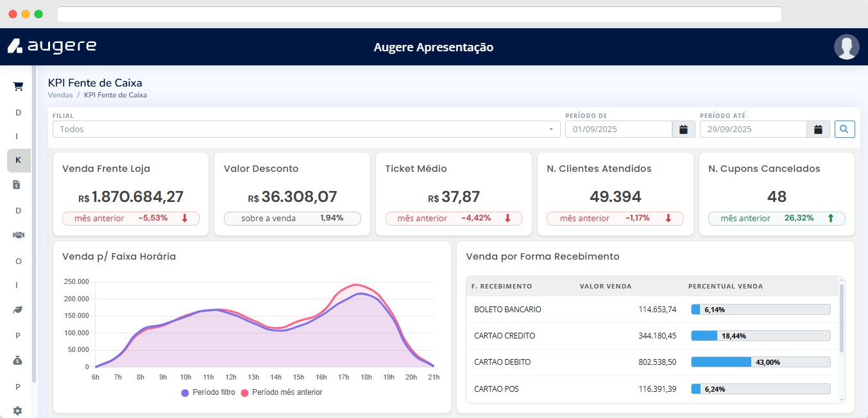
Task: Toggle the Período filtro legend series
Action: (x=208, y=392)
